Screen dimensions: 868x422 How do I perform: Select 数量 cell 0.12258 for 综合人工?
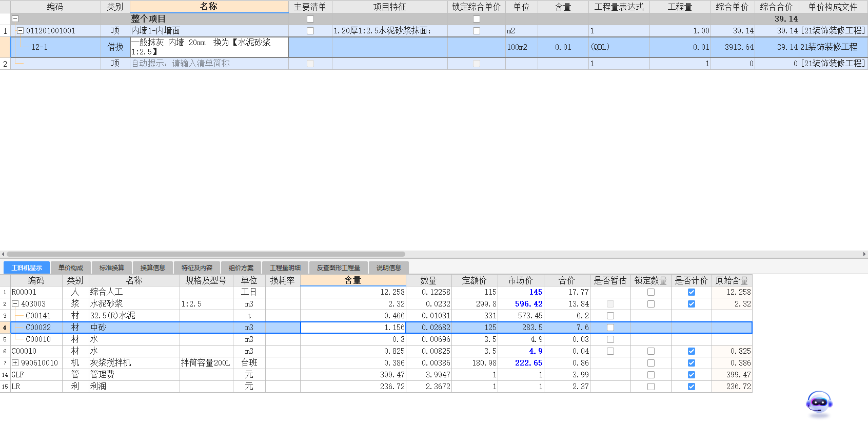tap(429, 292)
